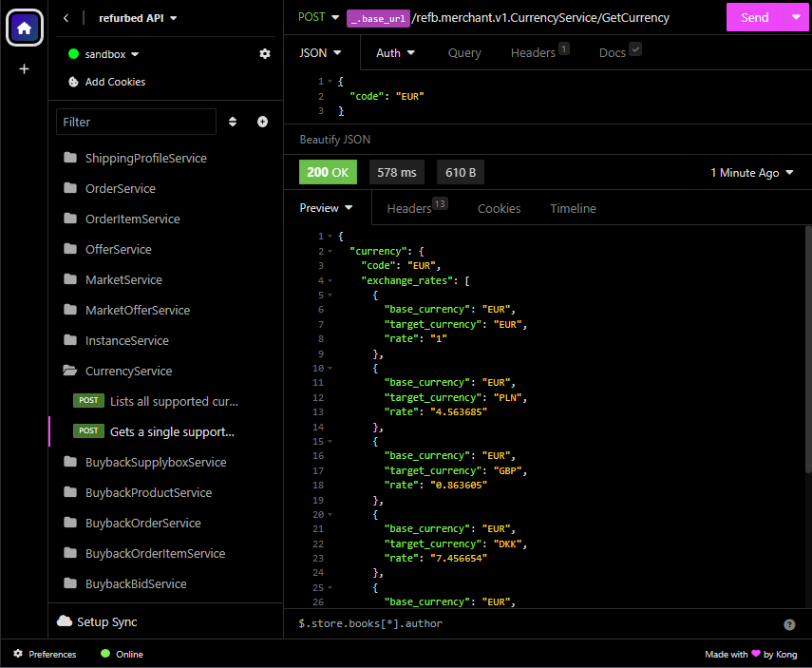Open OrderService folder

coord(121,189)
